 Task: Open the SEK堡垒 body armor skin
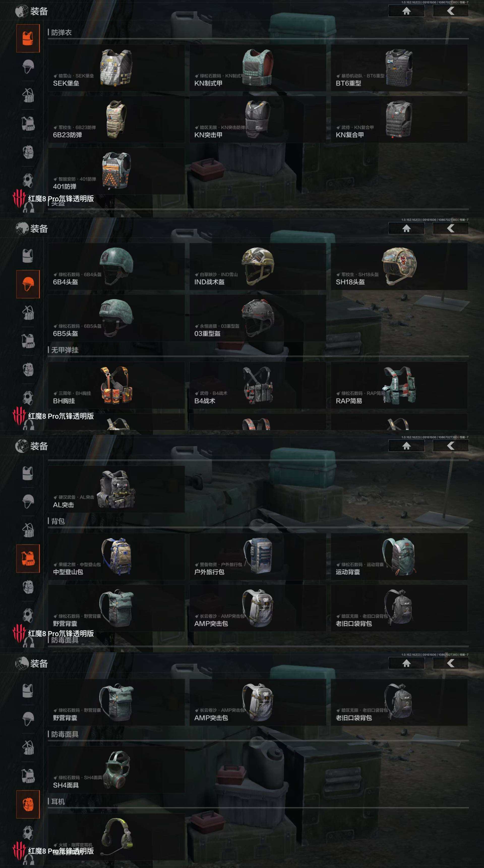pyautogui.click(x=116, y=68)
